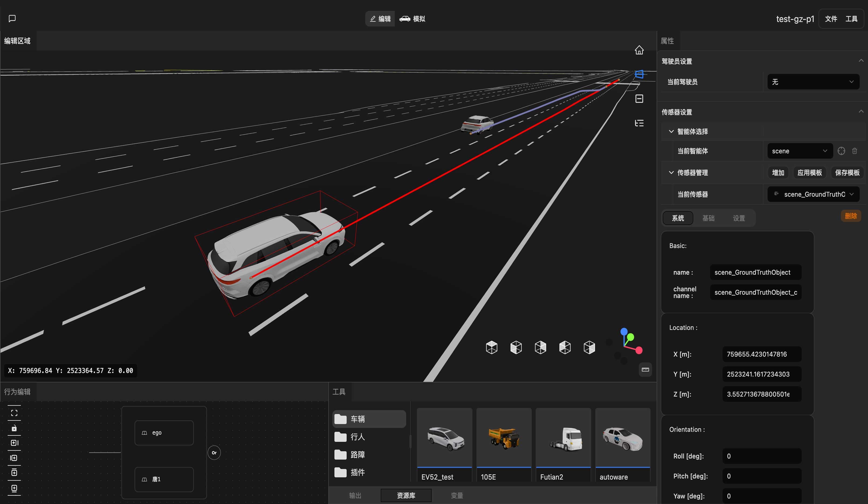Select the EV52_test vehicle thumbnail
Screen dimensions: 868x504
point(444,445)
